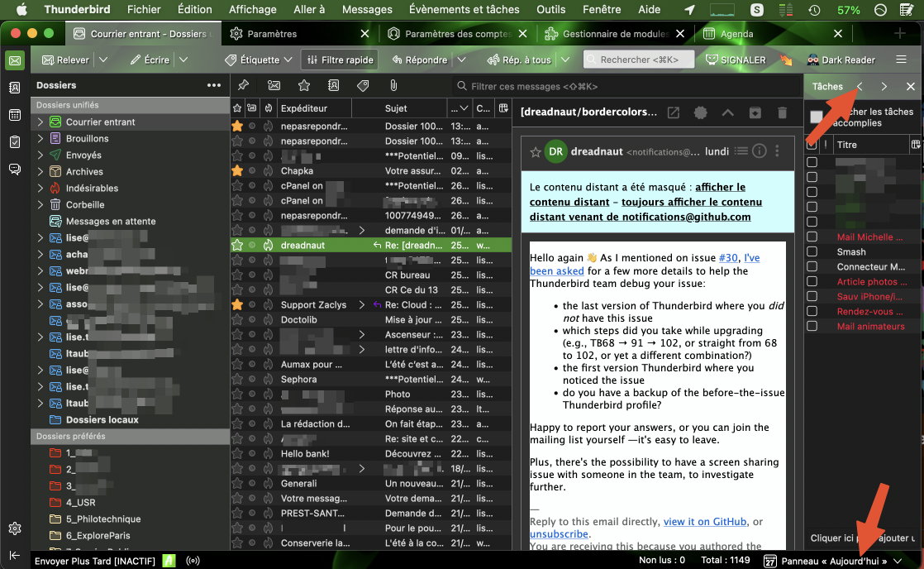Screen dimensions: 924x569
Task: Toggle the Filtre rapide button
Action: click(x=339, y=60)
